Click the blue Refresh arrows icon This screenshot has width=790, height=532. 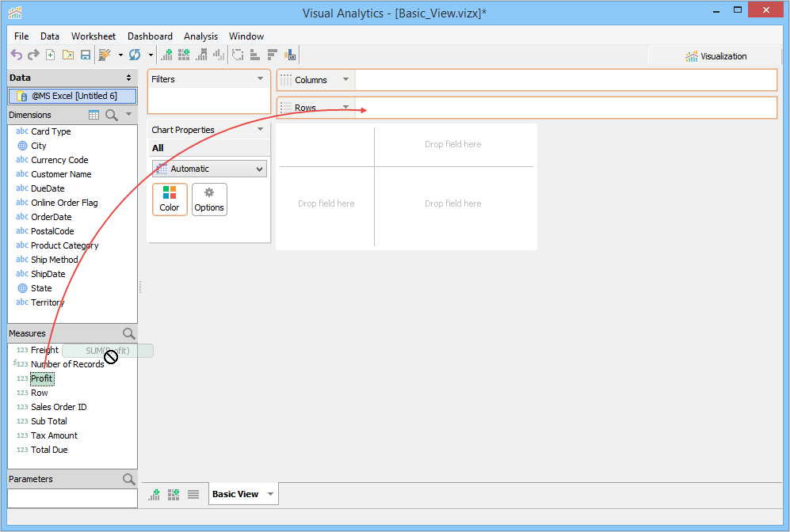pyautogui.click(x=135, y=55)
